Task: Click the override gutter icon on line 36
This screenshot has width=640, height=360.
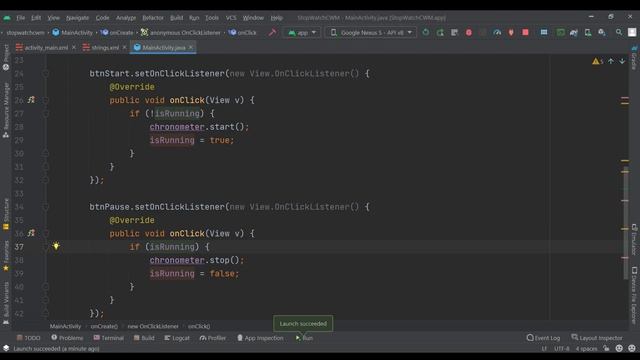Action: tap(31, 233)
